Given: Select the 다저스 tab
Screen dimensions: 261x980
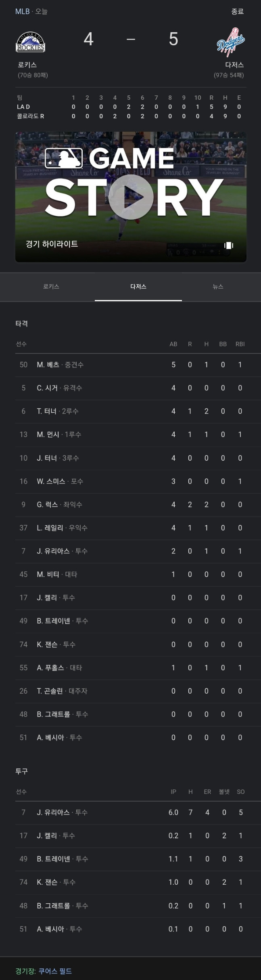Looking at the screenshot, I should (x=138, y=287).
